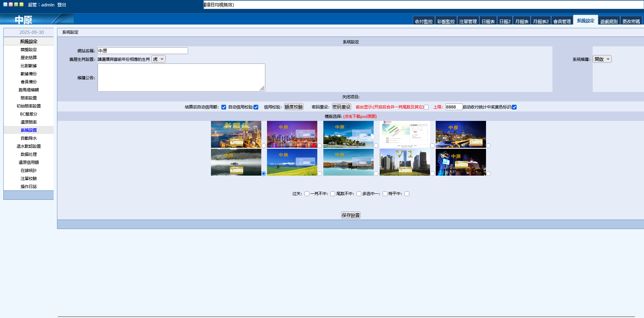This screenshot has width=644, height=318.
Task: Uncheck the 结算后自动信用额 checkbox
Action: [x=224, y=107]
